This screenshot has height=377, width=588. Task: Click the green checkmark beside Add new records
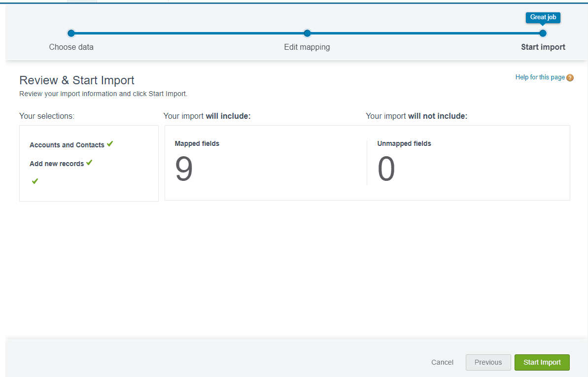(89, 163)
